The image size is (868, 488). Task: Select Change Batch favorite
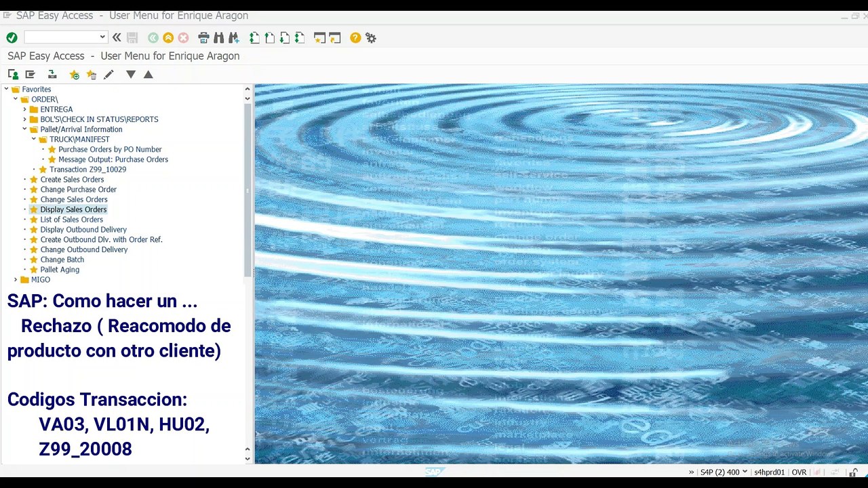pos(62,260)
